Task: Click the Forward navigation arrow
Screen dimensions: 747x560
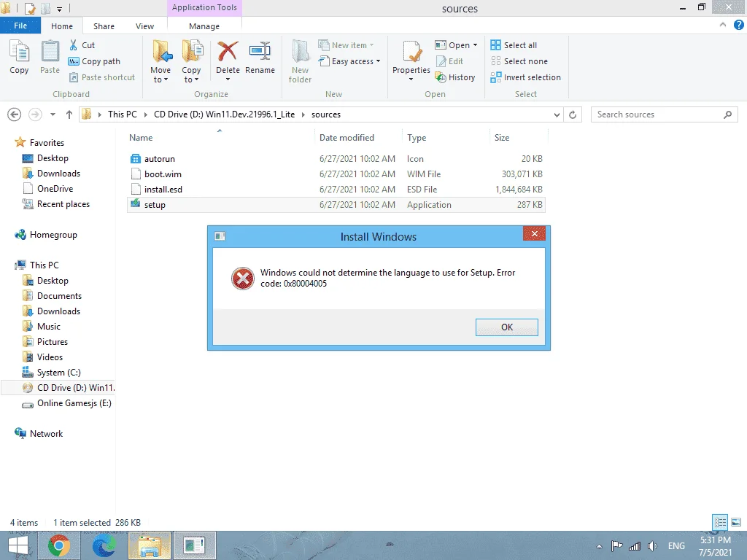Action: coord(35,114)
